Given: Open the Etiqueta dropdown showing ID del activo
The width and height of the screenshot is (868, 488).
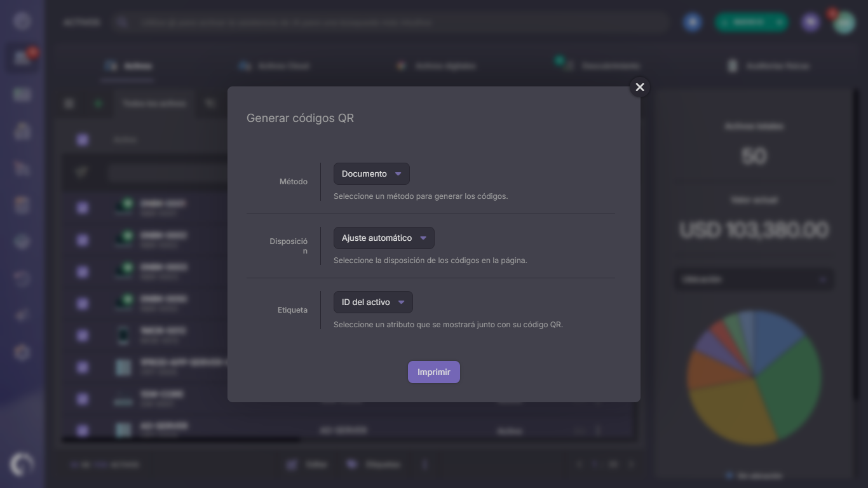Looking at the screenshot, I should (x=373, y=302).
